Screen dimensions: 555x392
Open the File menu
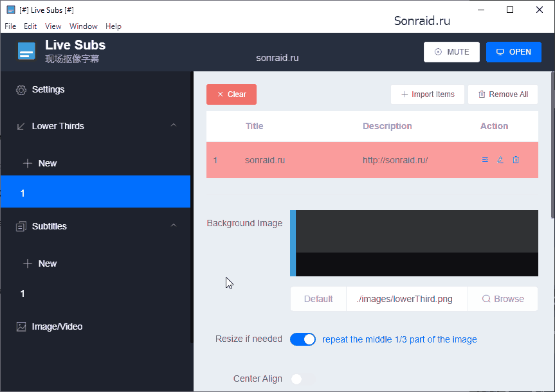10,26
